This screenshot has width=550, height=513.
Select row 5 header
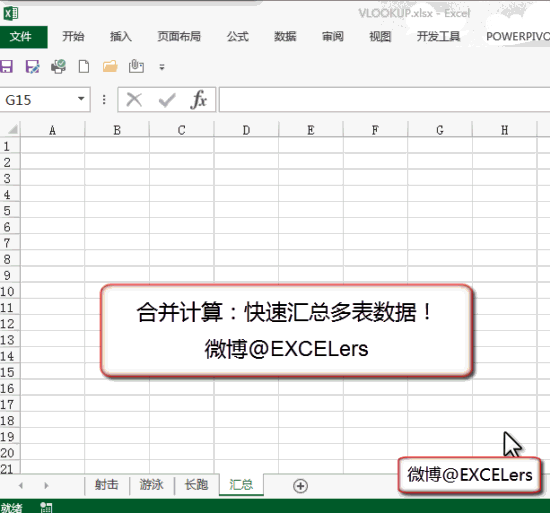[x=10, y=211]
